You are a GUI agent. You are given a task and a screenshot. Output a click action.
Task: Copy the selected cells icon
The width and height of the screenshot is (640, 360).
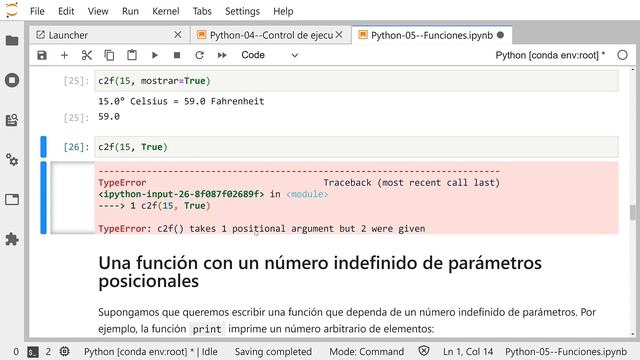(x=109, y=55)
